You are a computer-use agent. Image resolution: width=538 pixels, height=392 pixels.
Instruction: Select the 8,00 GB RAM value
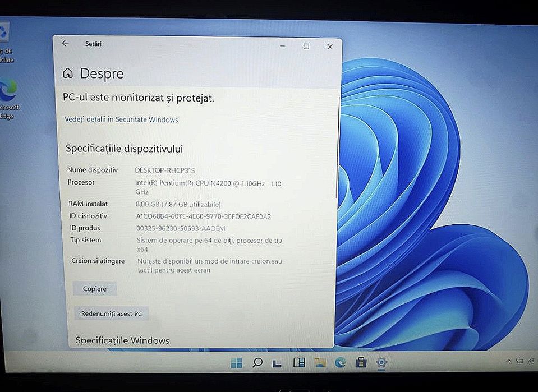[178, 204]
